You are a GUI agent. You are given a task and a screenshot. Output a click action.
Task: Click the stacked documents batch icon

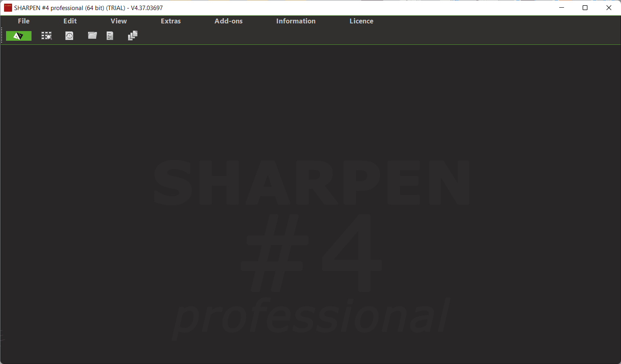(x=133, y=36)
